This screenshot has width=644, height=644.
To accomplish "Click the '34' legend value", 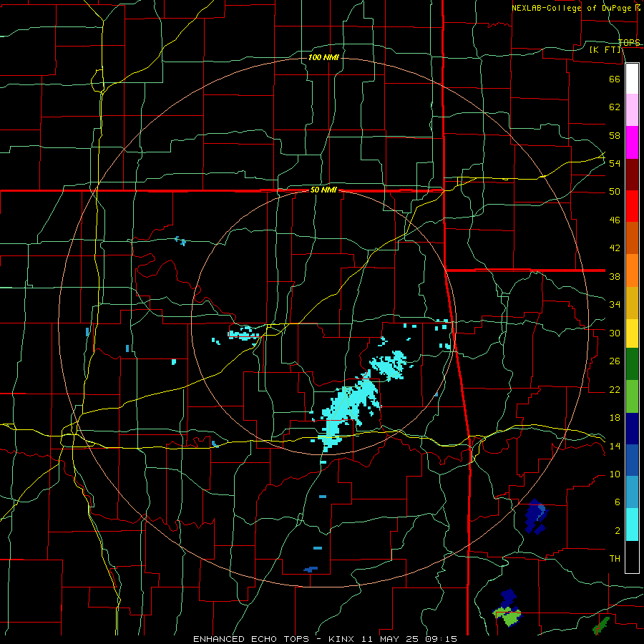I will tap(615, 305).
